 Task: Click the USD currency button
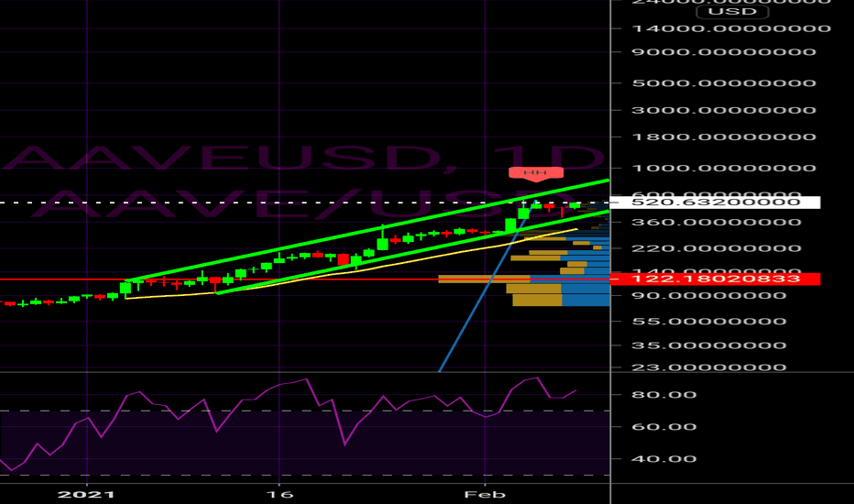[x=732, y=11]
